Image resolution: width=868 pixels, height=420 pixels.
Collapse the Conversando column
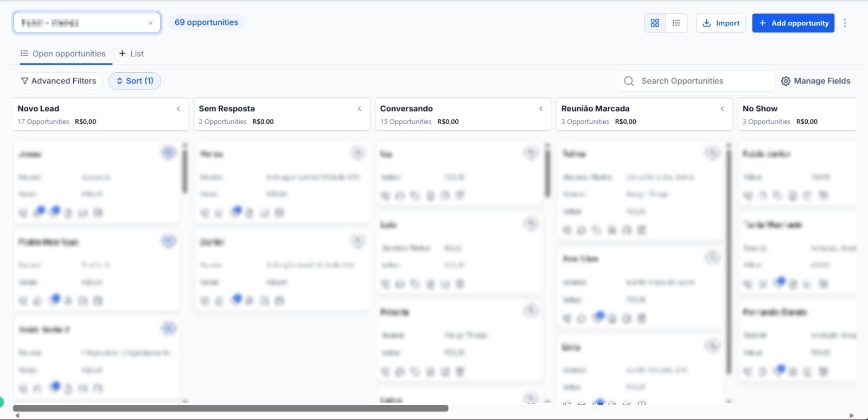(x=540, y=109)
